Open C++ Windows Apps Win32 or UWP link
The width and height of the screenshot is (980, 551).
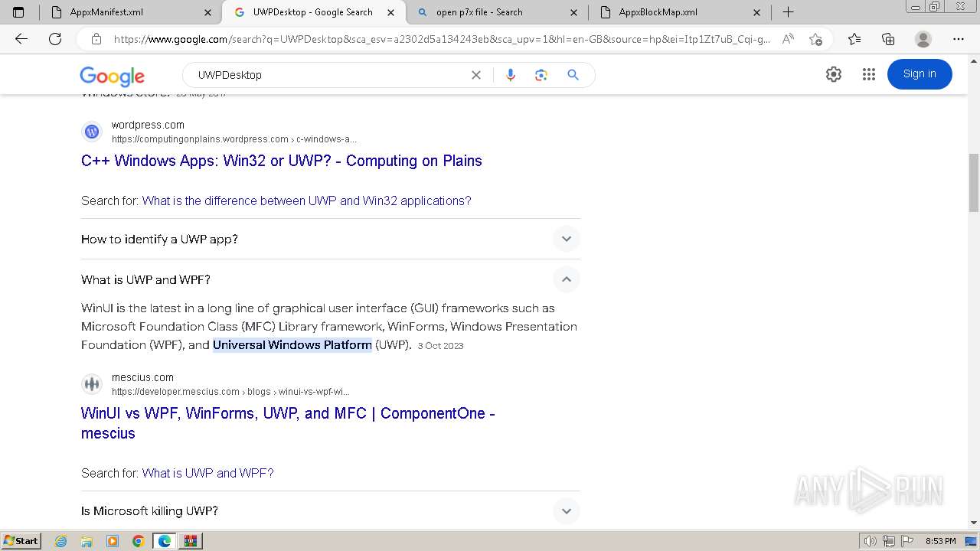(x=282, y=161)
